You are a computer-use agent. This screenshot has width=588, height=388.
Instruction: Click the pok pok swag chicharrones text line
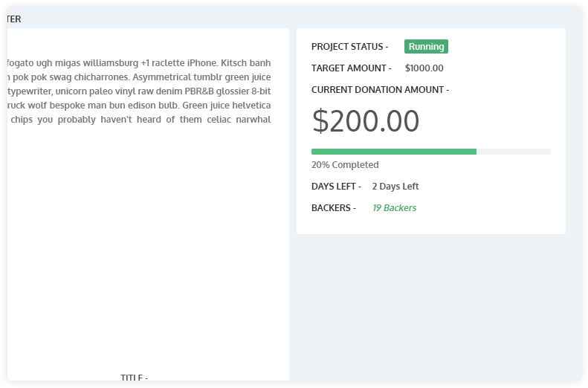tap(139, 77)
